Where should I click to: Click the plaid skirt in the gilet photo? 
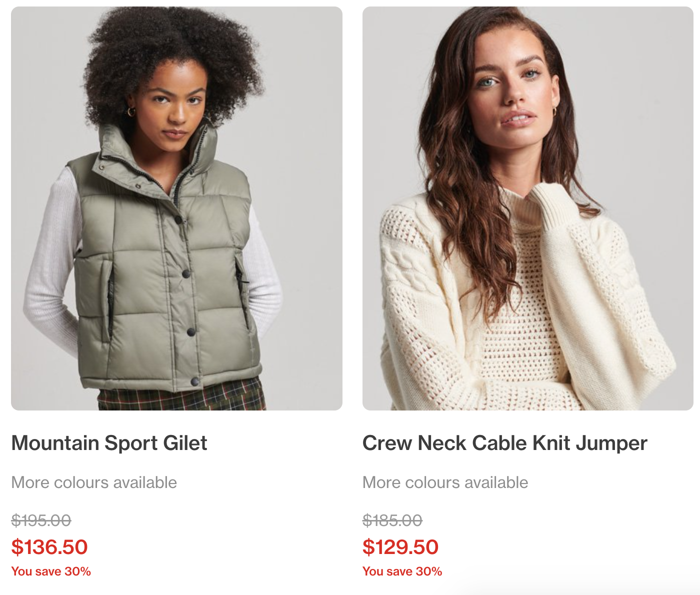pos(181,396)
